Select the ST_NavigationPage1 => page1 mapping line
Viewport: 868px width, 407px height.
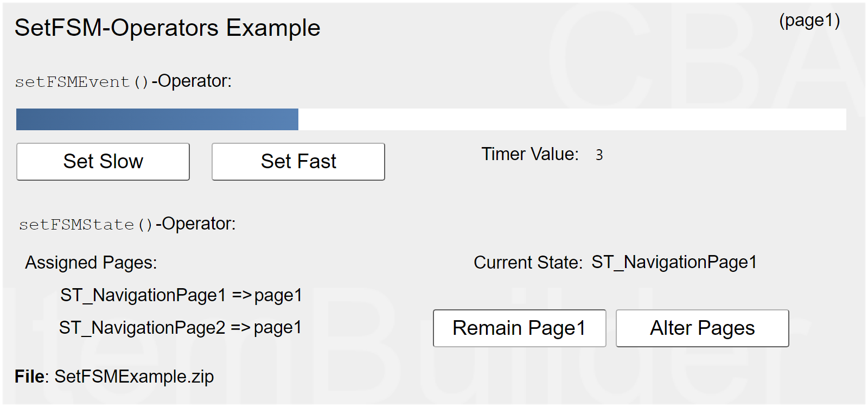(x=181, y=295)
